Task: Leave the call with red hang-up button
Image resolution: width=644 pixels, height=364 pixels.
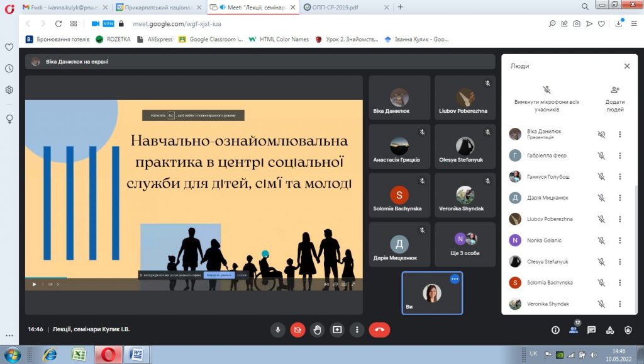Action: [x=379, y=329]
